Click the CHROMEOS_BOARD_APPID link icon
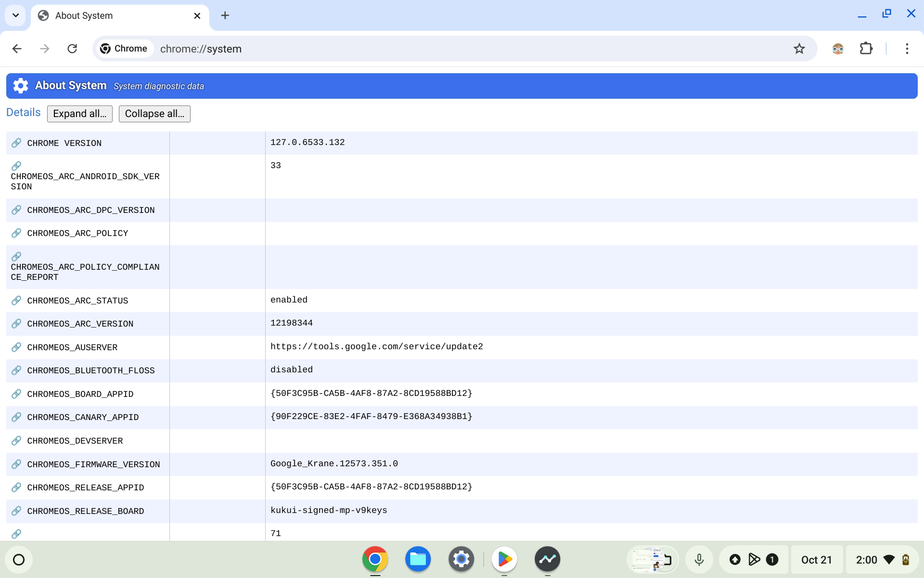Viewport: 924px width, 578px height. click(x=16, y=393)
